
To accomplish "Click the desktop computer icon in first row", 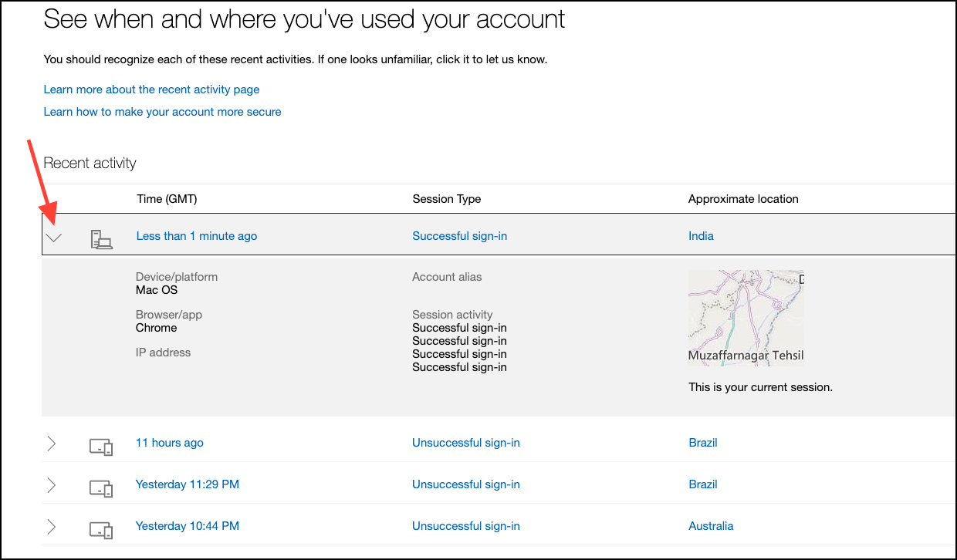I will tap(101, 239).
